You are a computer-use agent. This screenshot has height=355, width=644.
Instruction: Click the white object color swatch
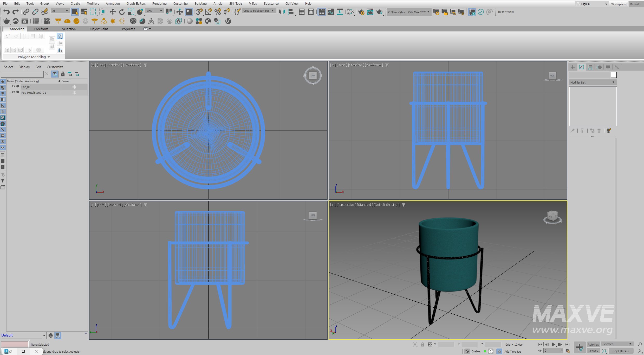pyautogui.click(x=614, y=75)
